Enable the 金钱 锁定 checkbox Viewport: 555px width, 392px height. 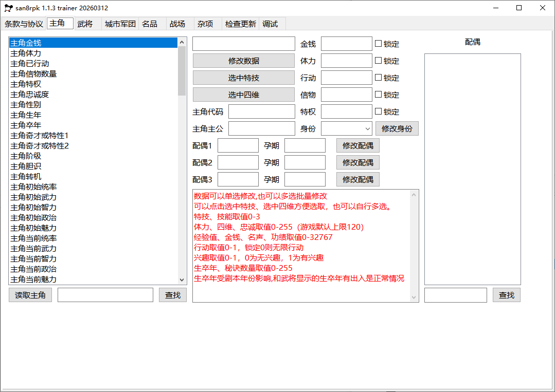point(379,44)
